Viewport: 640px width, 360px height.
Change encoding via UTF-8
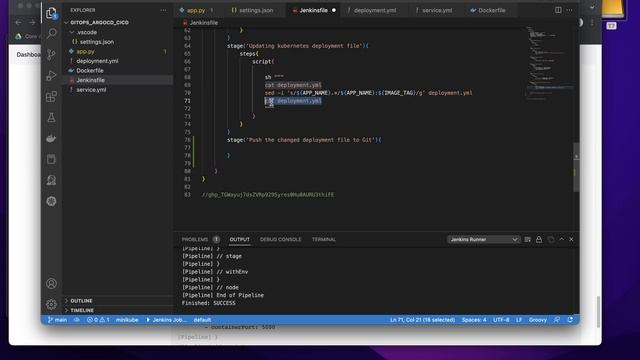[501, 320]
